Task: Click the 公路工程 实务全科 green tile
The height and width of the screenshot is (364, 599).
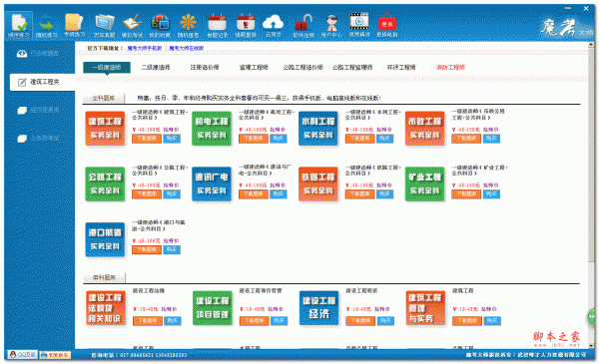Action: click(105, 183)
